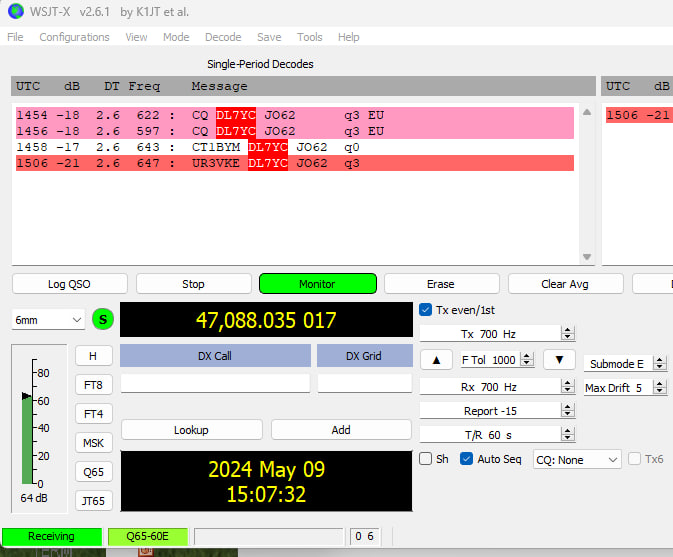Click the WSJT-X globe app icon
This screenshot has height=557, width=673.
coord(16,11)
